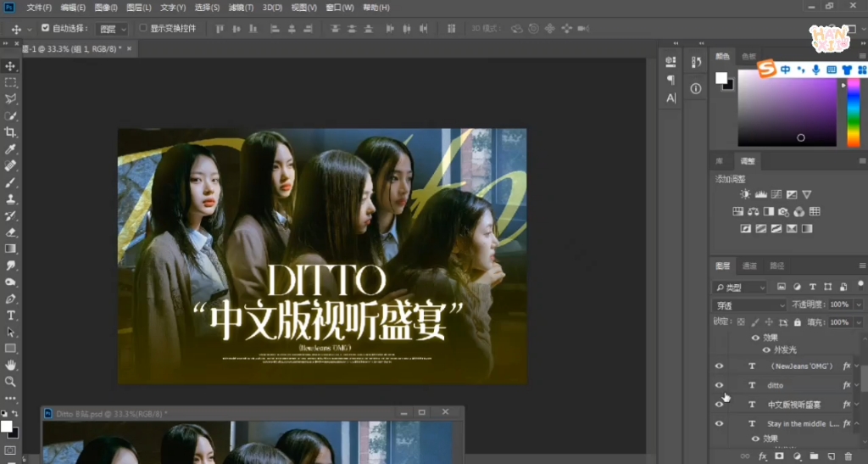Open the 文件(F) menu
Screen dimensions: 868x464
tap(39, 8)
